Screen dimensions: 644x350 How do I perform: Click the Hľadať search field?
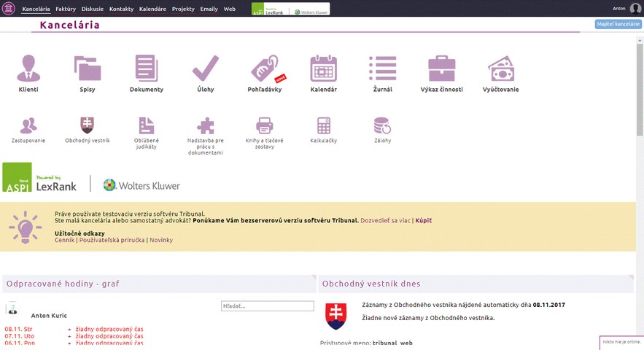[x=268, y=306]
